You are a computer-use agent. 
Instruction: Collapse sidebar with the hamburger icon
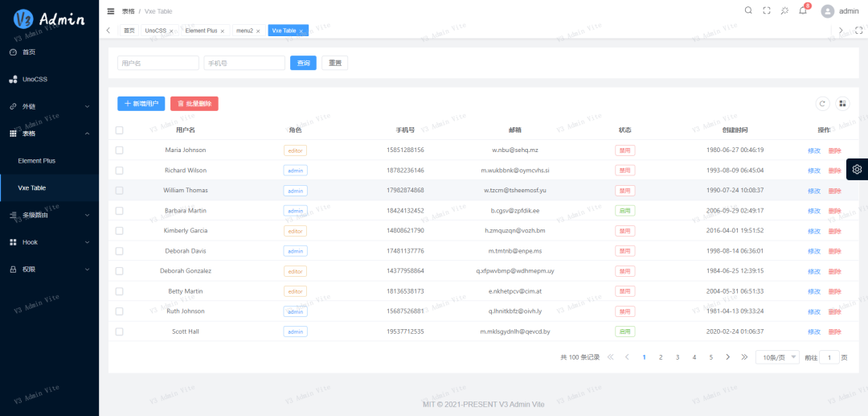coord(111,11)
